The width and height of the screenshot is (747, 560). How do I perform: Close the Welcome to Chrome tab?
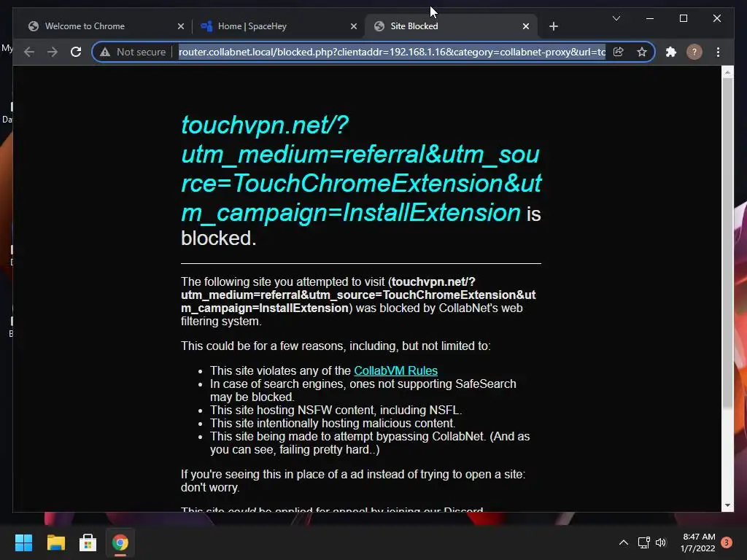[181, 26]
